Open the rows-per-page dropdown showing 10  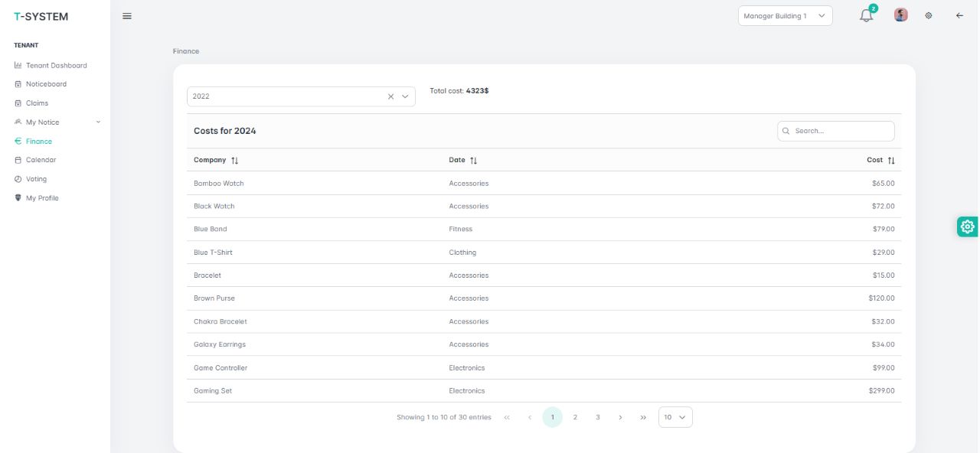click(675, 417)
